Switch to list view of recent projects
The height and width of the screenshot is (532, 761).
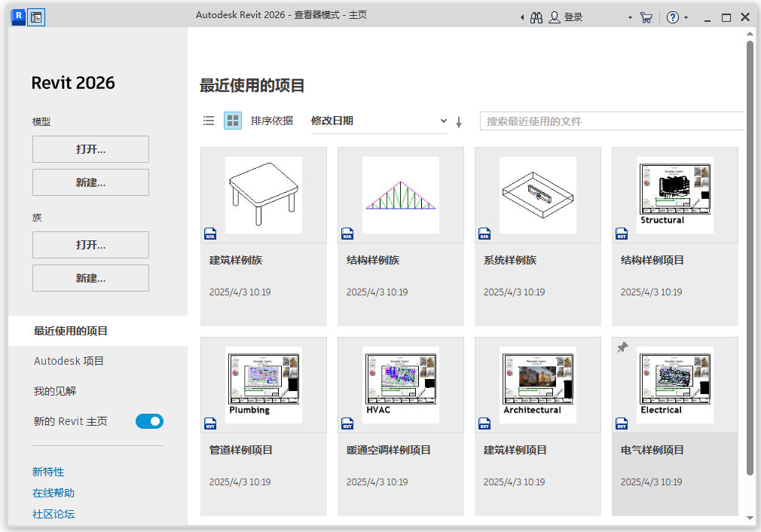[209, 121]
